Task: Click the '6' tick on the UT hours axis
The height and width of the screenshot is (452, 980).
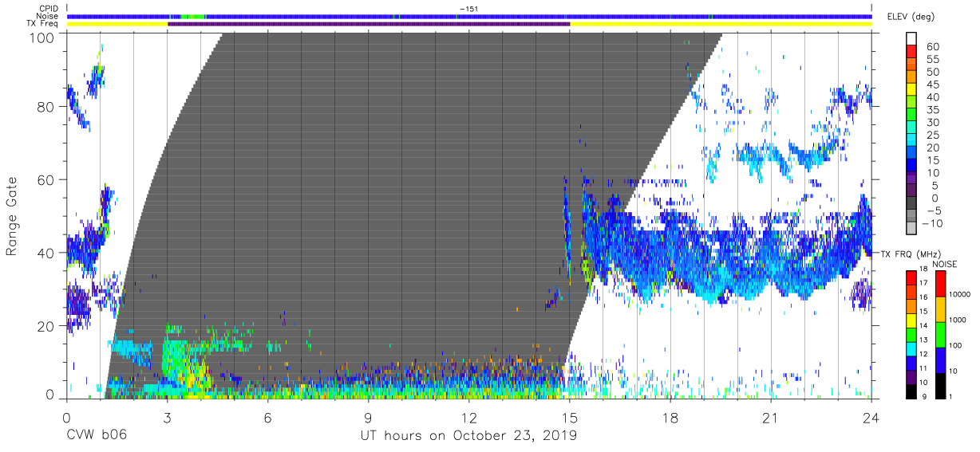Action: (267, 417)
